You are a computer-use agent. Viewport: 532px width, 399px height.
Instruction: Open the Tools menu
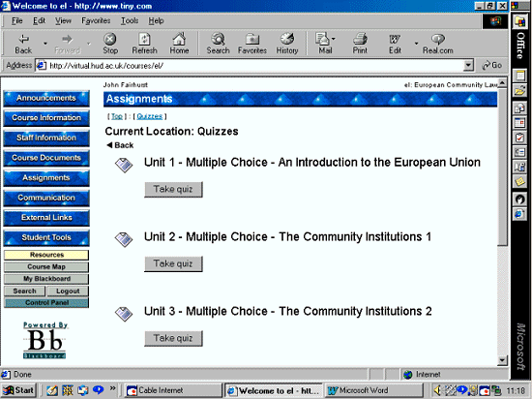click(x=130, y=21)
